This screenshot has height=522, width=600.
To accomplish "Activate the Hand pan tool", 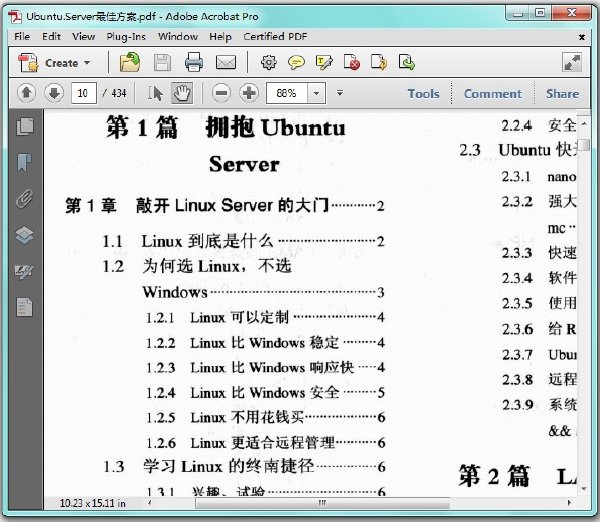I will pos(182,93).
